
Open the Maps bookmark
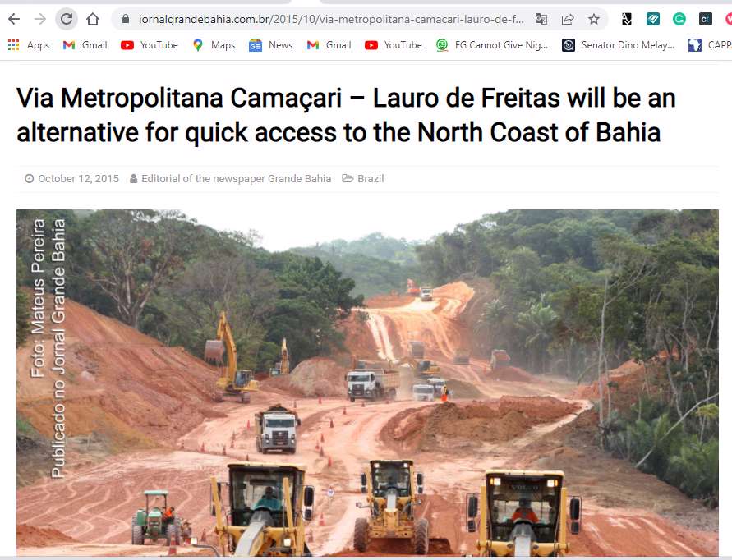tap(214, 45)
